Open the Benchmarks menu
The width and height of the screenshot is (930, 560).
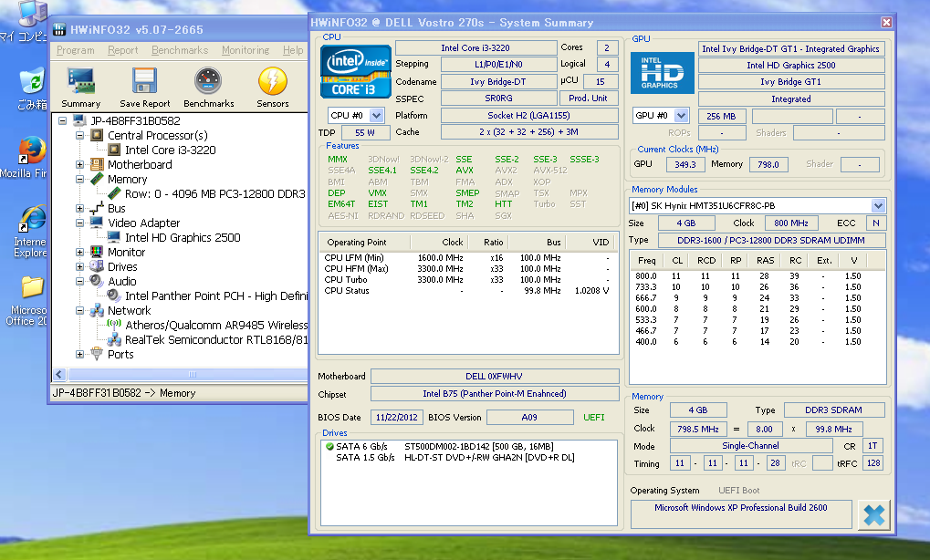click(x=180, y=50)
